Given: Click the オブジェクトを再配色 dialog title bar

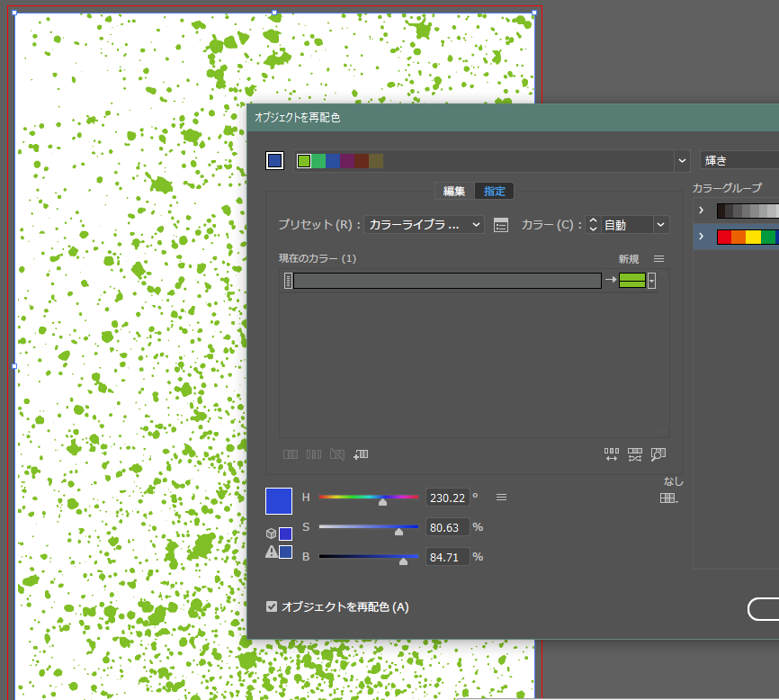Looking at the screenshot, I should [513, 118].
